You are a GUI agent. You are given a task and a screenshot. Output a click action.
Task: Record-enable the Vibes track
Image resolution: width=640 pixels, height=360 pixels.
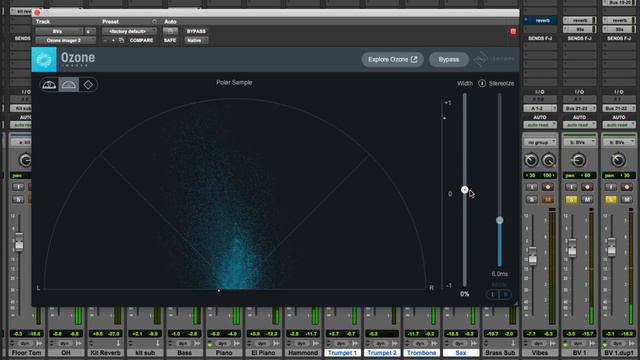547,187
